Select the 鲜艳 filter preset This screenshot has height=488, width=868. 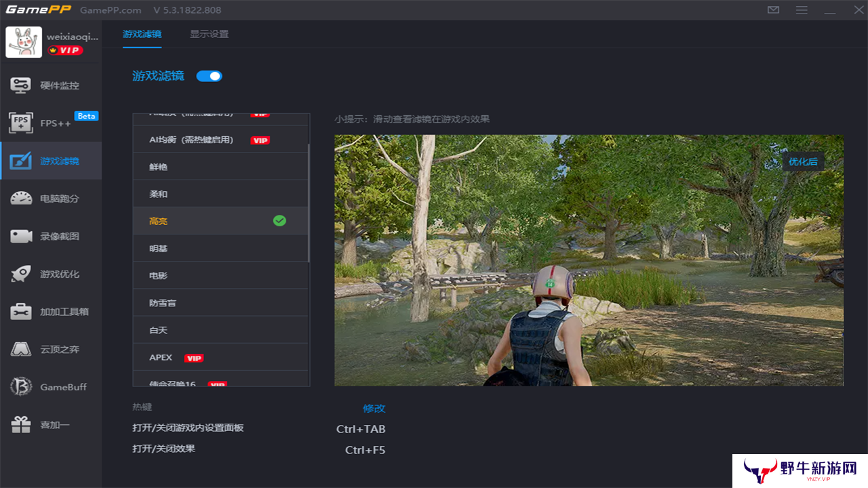pyautogui.click(x=220, y=167)
